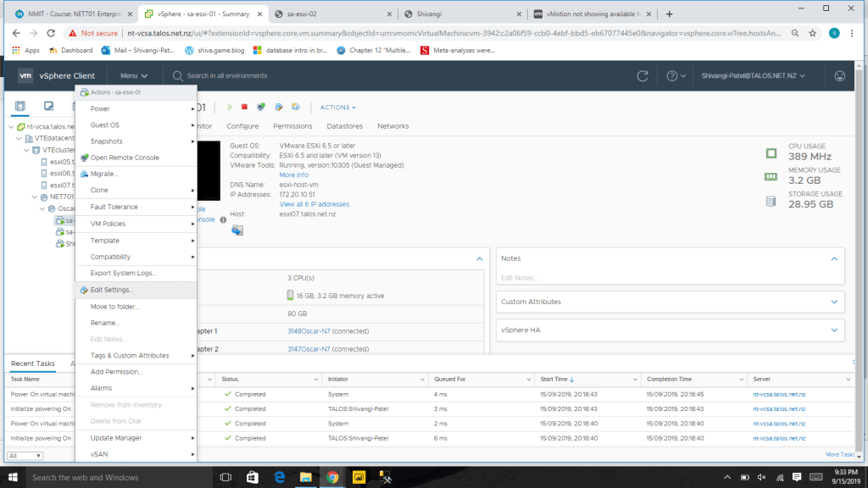Click the vSphere refresh icon
Viewport: 868px width, 488px height.
(x=643, y=76)
